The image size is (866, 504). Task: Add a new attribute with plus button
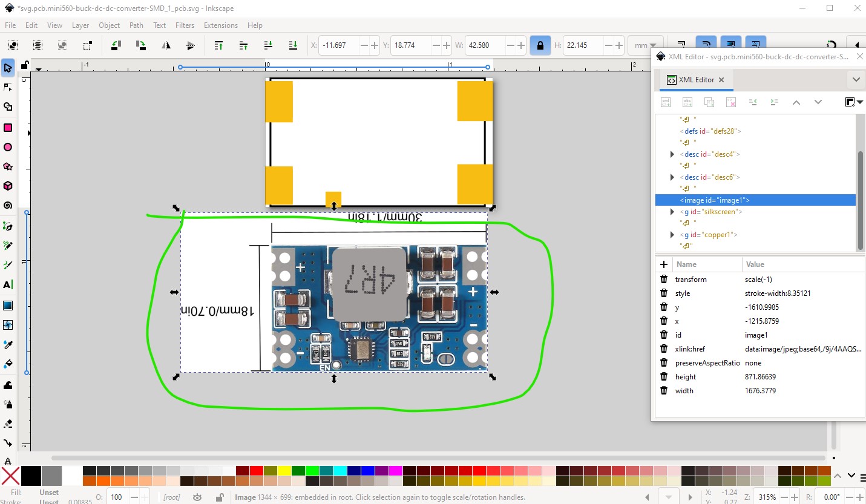pyautogui.click(x=664, y=264)
